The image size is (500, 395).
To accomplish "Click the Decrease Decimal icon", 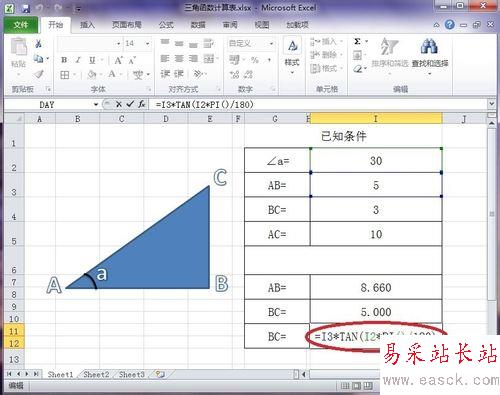I will pyautogui.click(x=248, y=74).
